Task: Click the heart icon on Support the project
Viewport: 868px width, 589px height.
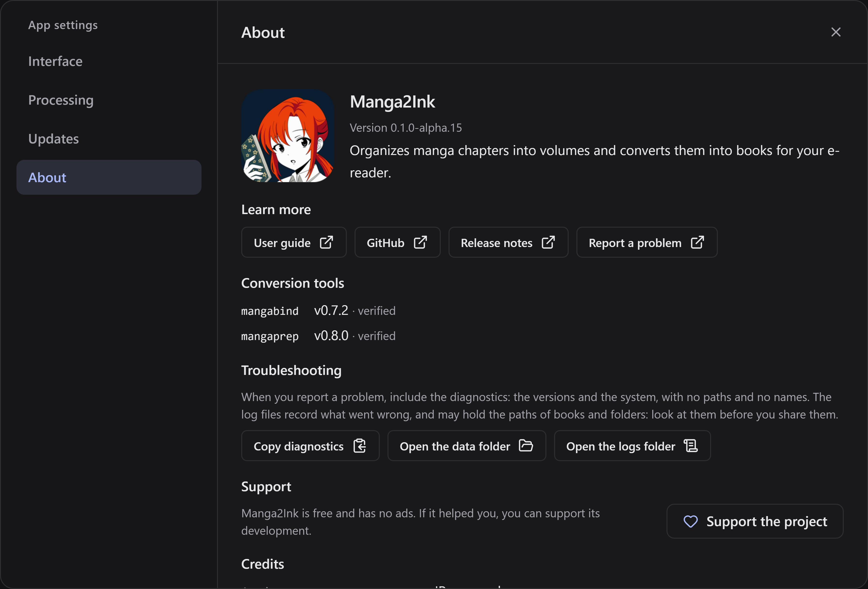Action: (x=690, y=521)
